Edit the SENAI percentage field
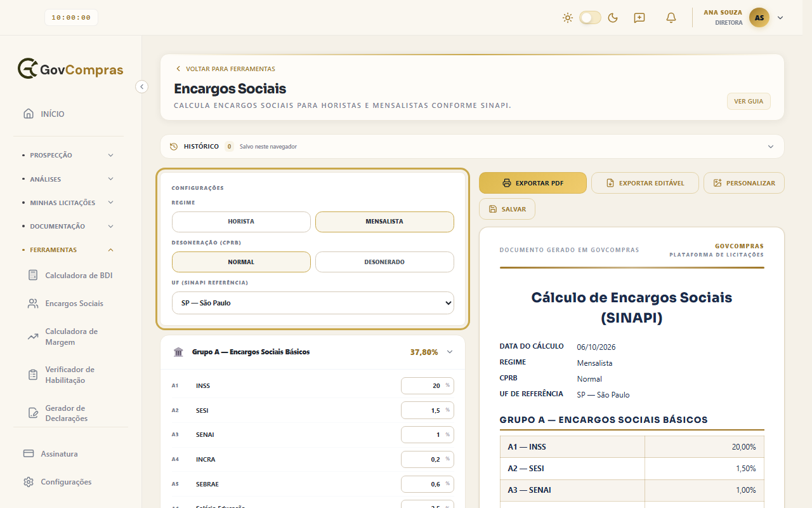Image resolution: width=812 pixels, height=508 pixels. tap(428, 435)
